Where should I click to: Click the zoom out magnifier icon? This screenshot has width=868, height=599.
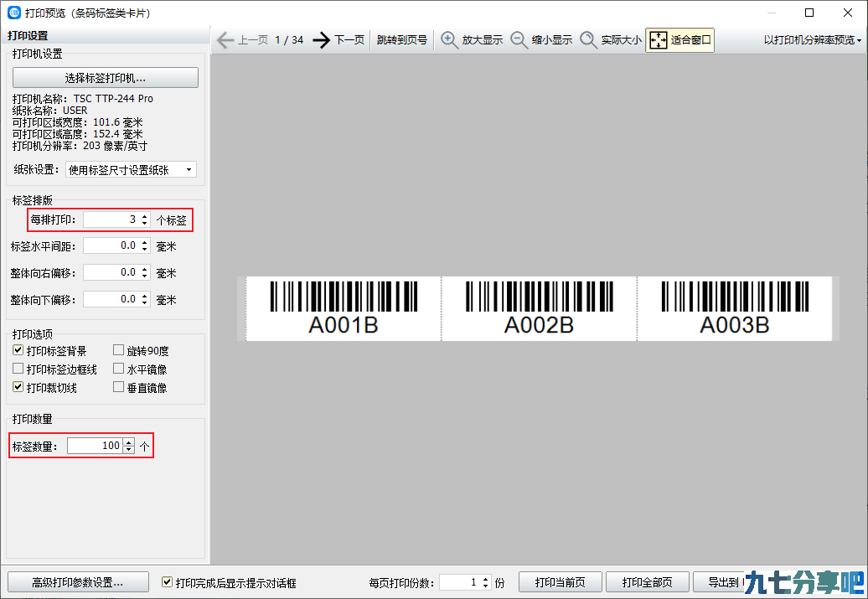coord(519,40)
